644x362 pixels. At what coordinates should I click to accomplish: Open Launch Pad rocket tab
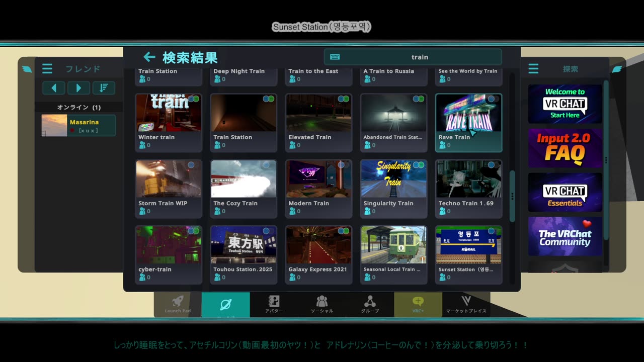178,304
